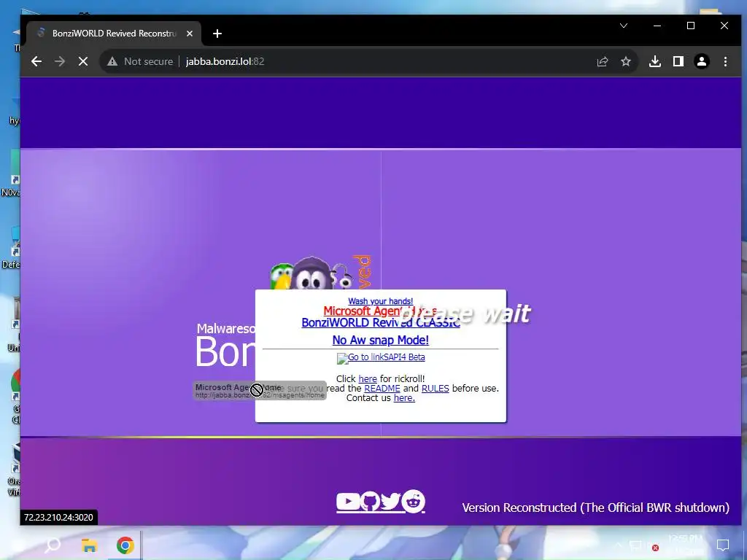The width and height of the screenshot is (747, 560).
Task: Expand the tab search chevron
Action: pyautogui.click(x=624, y=26)
